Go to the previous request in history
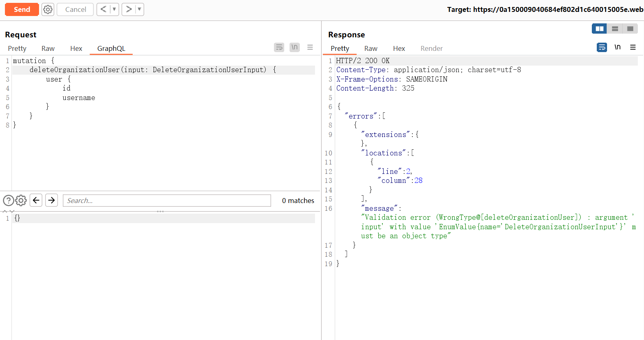644x340 pixels. pos(103,9)
